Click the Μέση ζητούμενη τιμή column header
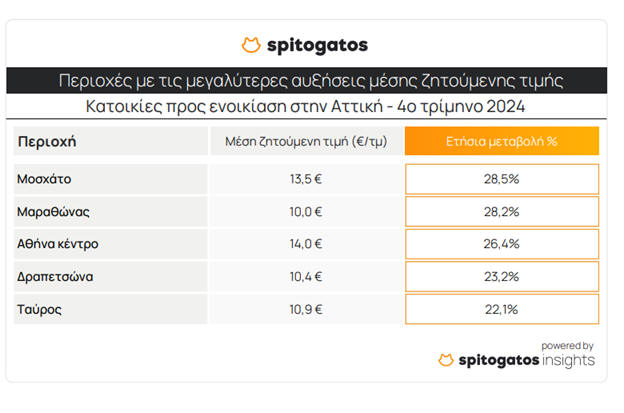This screenshot has width=624, height=413. tap(305, 141)
